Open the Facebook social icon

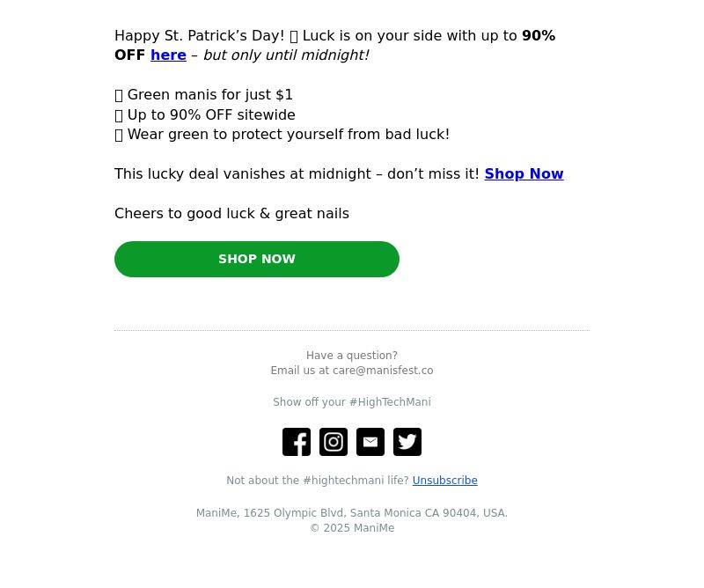(x=297, y=442)
